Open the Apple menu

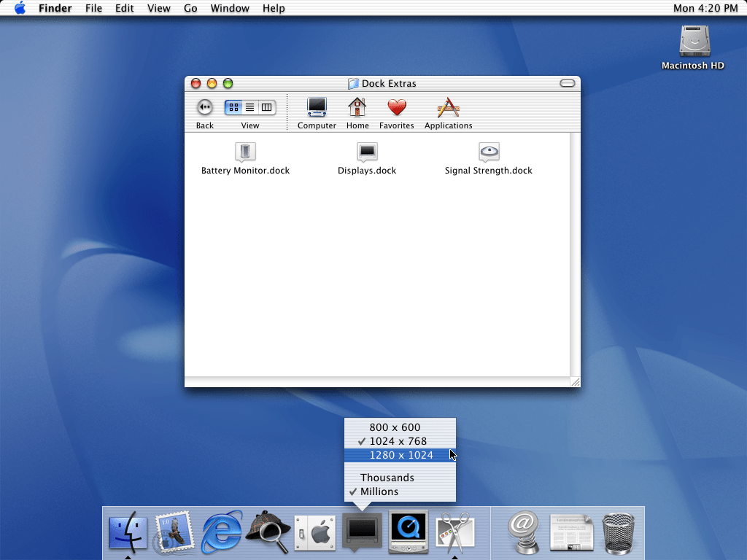click(20, 8)
